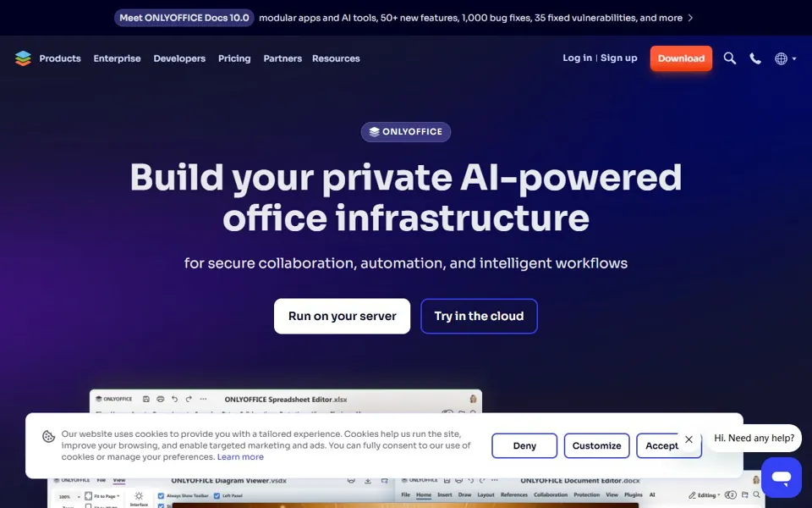This screenshot has height=508, width=812.
Task: Open the 100% zoom dropdown in Diagram Viewer
Action: 68,497
